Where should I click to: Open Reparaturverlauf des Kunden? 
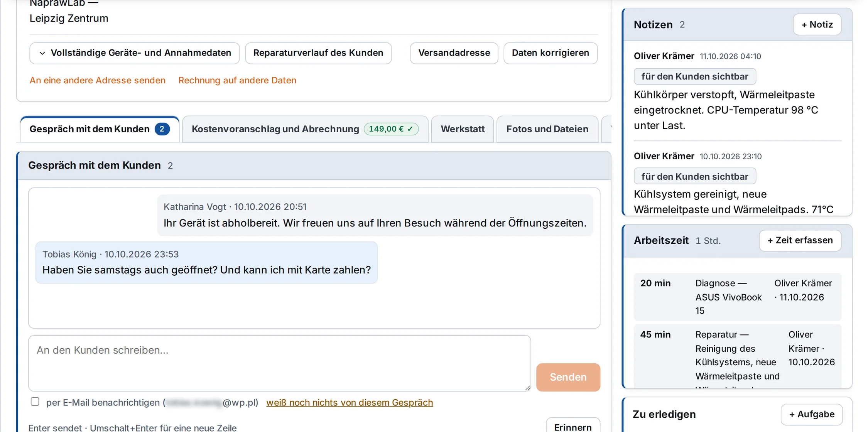click(x=318, y=53)
